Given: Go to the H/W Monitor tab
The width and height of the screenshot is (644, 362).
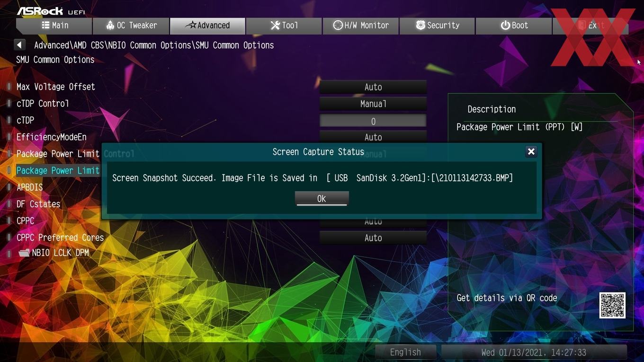Looking at the screenshot, I should (x=361, y=26).
